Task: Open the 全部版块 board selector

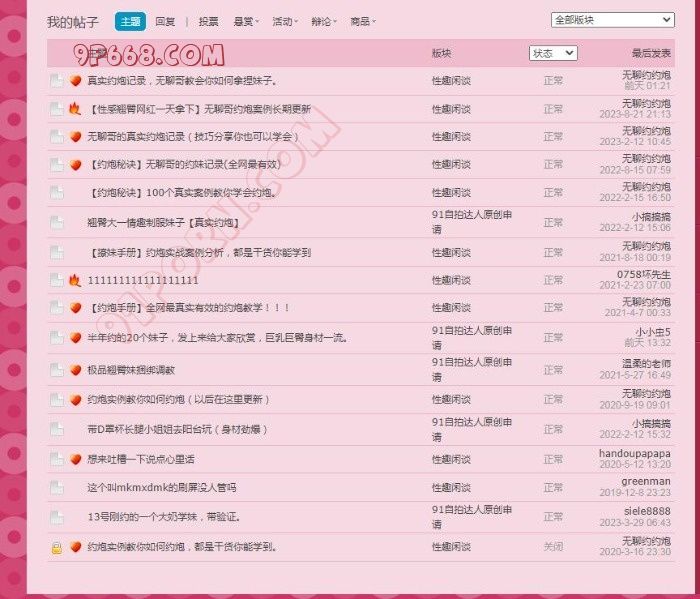Action: click(x=612, y=19)
